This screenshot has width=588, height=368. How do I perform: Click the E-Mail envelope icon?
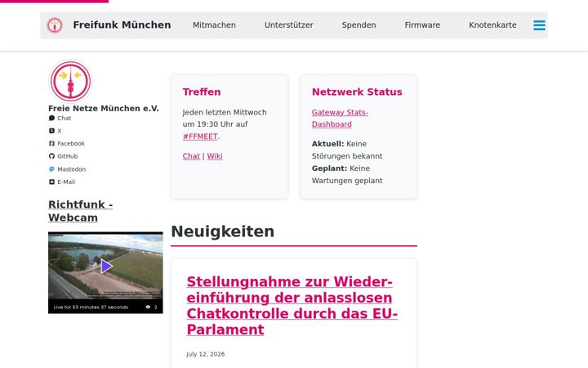pos(51,182)
